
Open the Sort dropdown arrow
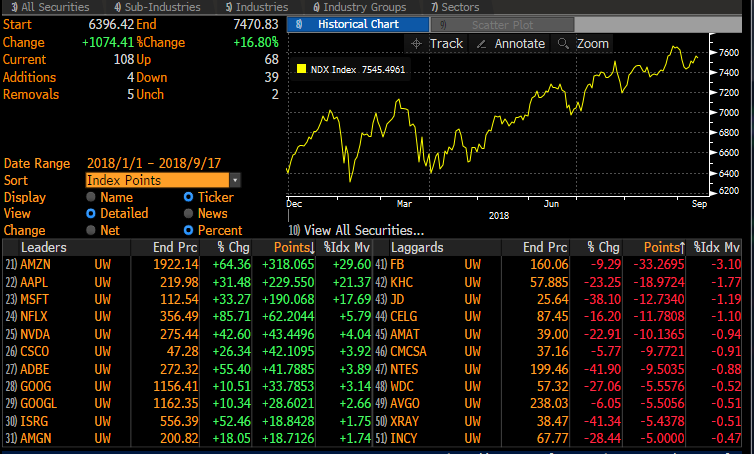click(x=235, y=180)
